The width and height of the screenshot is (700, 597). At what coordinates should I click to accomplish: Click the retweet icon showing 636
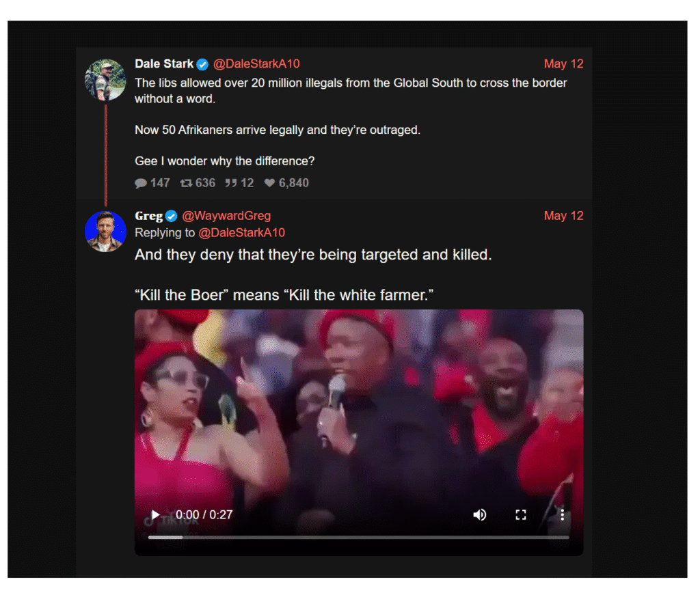[x=186, y=183]
